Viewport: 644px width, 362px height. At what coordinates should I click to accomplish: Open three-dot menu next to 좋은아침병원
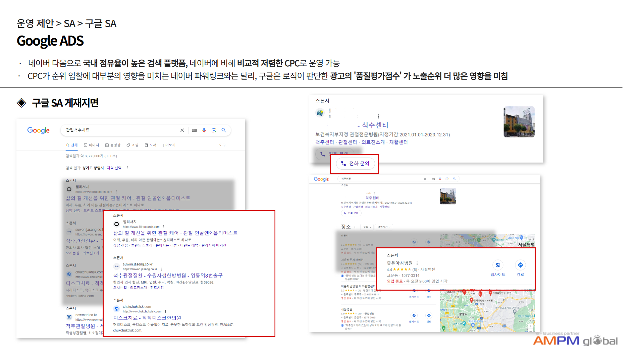417,263
